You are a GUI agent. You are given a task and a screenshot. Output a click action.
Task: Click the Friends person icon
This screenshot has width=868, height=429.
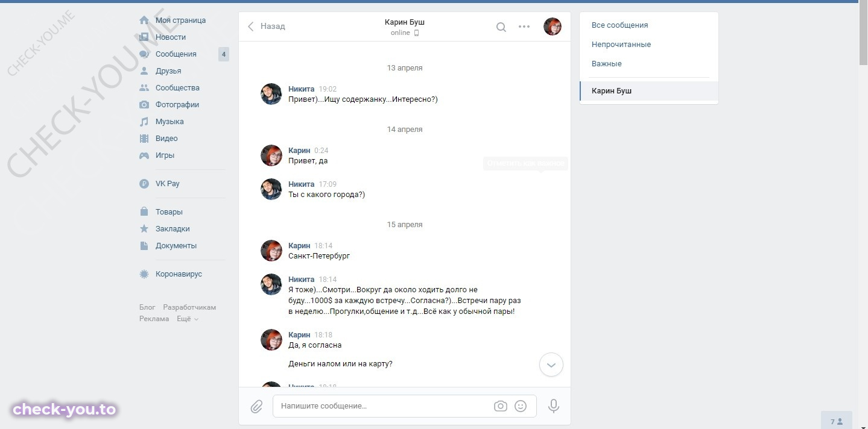pos(144,71)
